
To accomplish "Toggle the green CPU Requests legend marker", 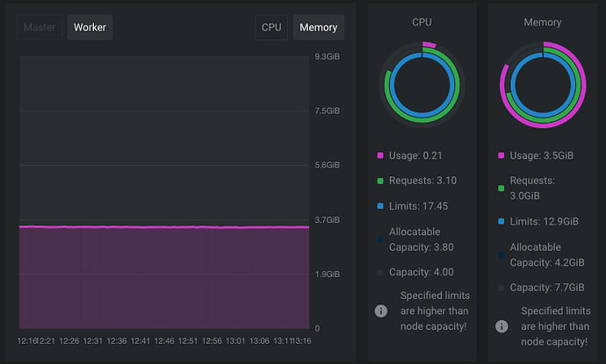I will (380, 181).
